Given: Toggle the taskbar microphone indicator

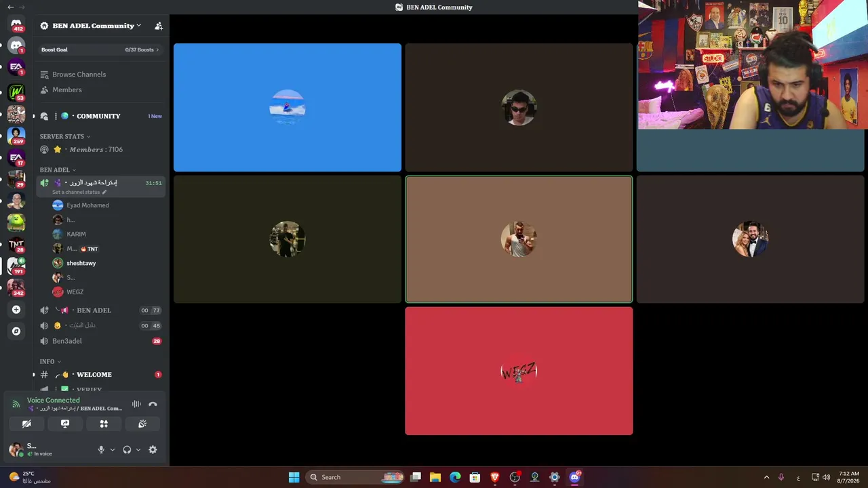Looking at the screenshot, I should tap(781, 477).
